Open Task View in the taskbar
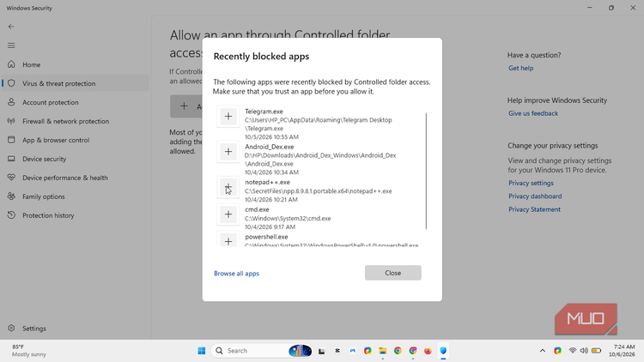 coord(322,351)
